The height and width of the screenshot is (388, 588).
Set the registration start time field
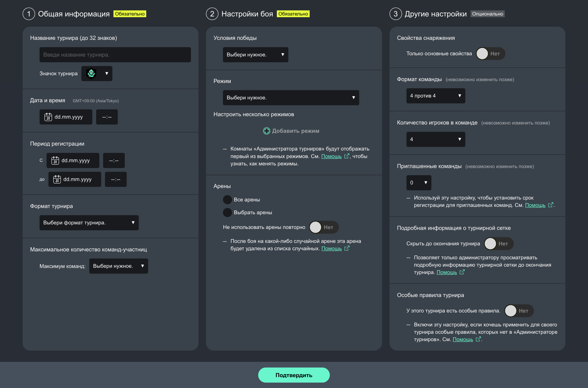114,160
